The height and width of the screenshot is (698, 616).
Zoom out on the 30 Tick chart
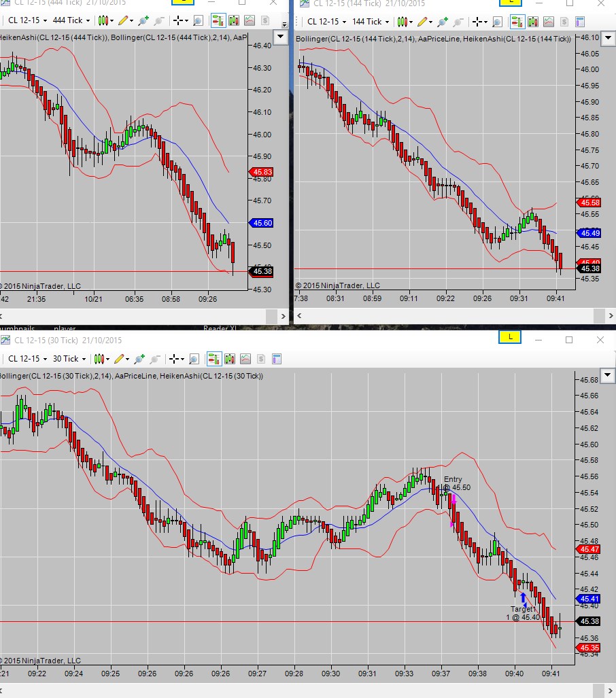click(154, 359)
